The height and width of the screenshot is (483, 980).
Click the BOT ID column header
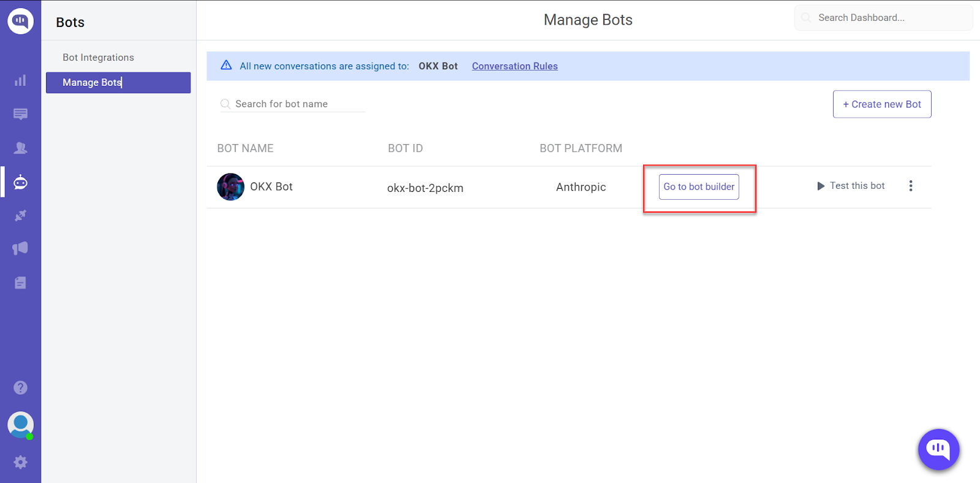pyautogui.click(x=405, y=148)
